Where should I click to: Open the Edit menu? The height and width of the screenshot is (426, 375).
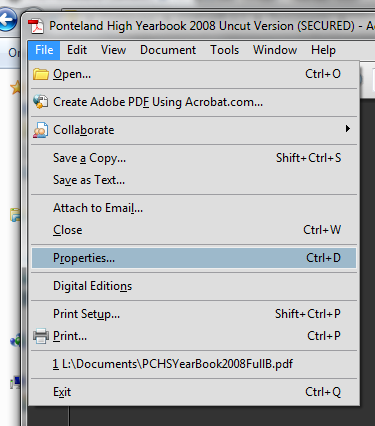[x=77, y=50]
